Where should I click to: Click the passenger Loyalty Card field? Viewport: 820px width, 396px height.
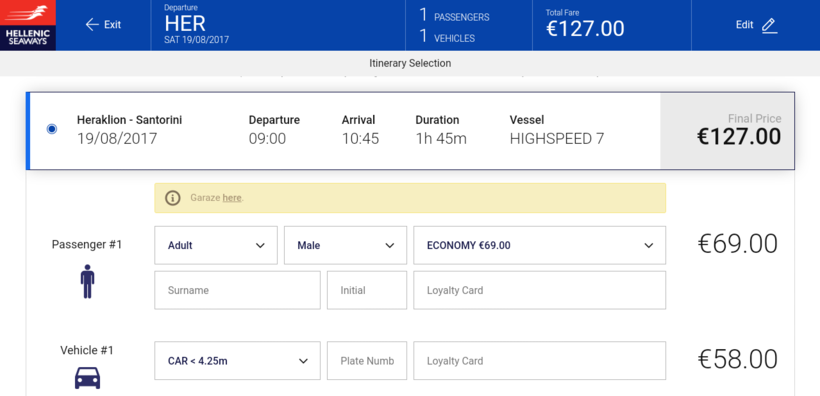(x=540, y=290)
